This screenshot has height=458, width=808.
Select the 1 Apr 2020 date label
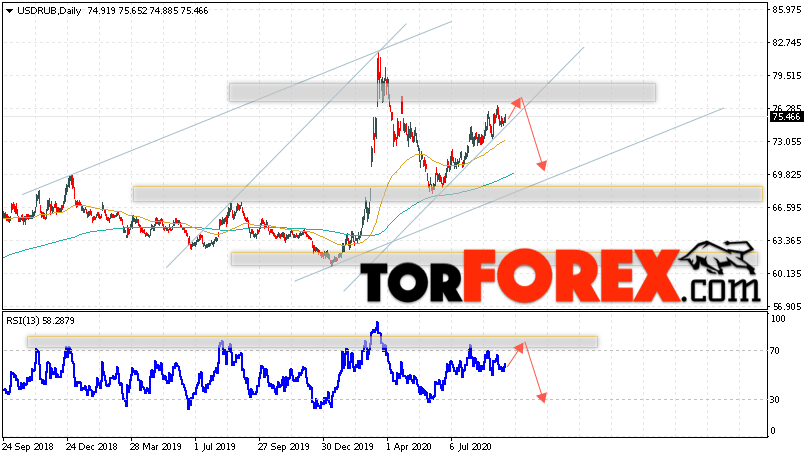pyautogui.click(x=409, y=447)
